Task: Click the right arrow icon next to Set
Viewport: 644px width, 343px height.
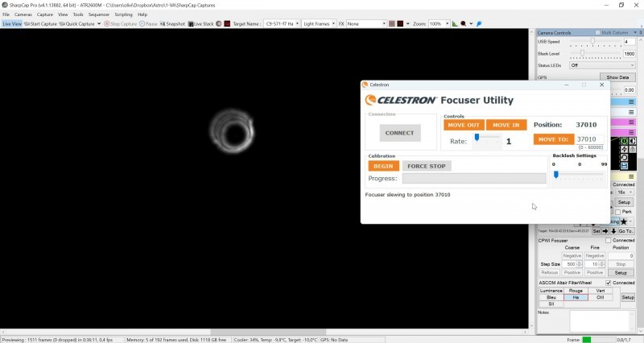Action: tap(605, 231)
